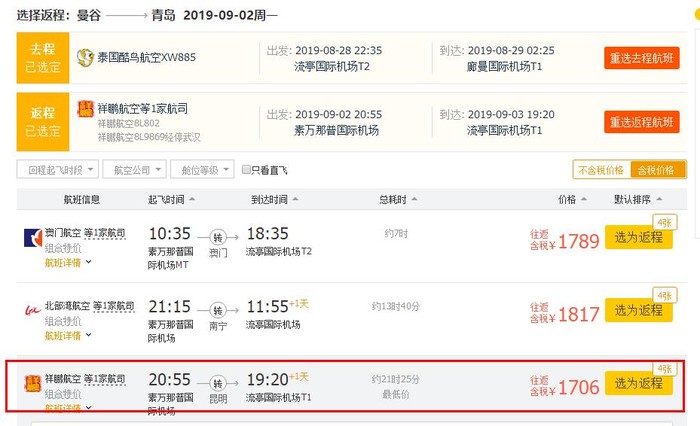This screenshot has height=426, width=700.
Task: Click 重选去程航班 to reselect outbound flight
Action: pos(641,57)
